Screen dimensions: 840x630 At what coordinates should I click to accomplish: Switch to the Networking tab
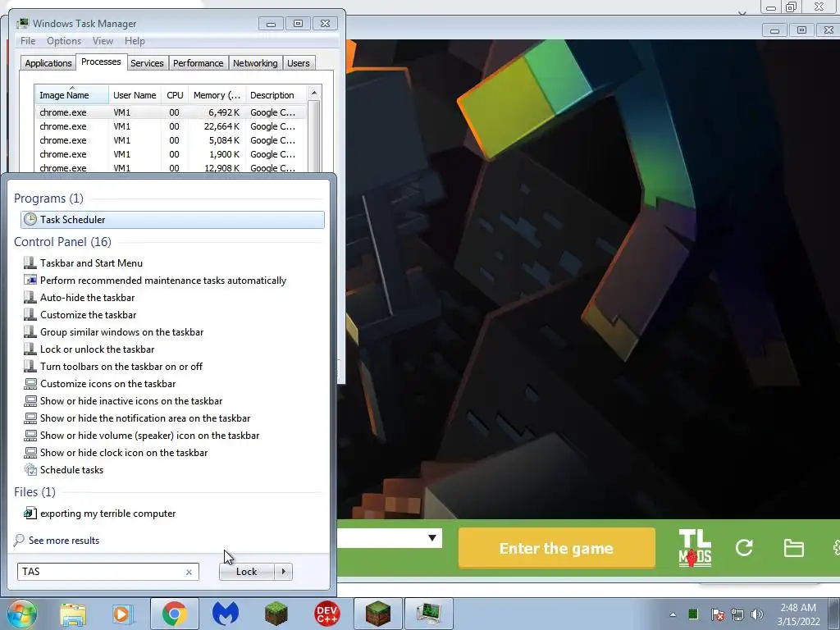coord(255,63)
